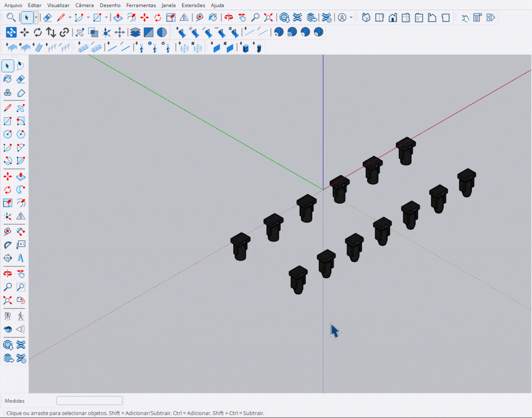Image resolution: width=532 pixels, height=418 pixels.
Task: Select the Zoom Window tool
Action: [x=21, y=287]
